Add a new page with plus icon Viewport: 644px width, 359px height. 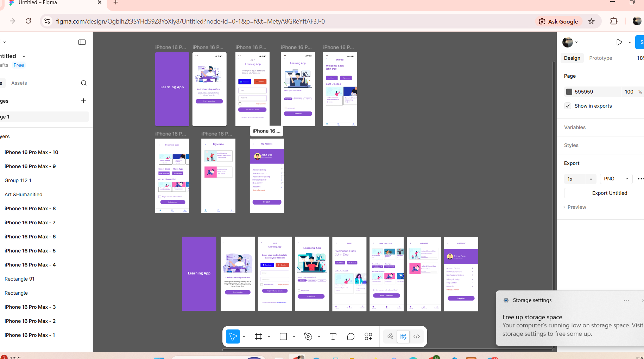[x=83, y=101]
